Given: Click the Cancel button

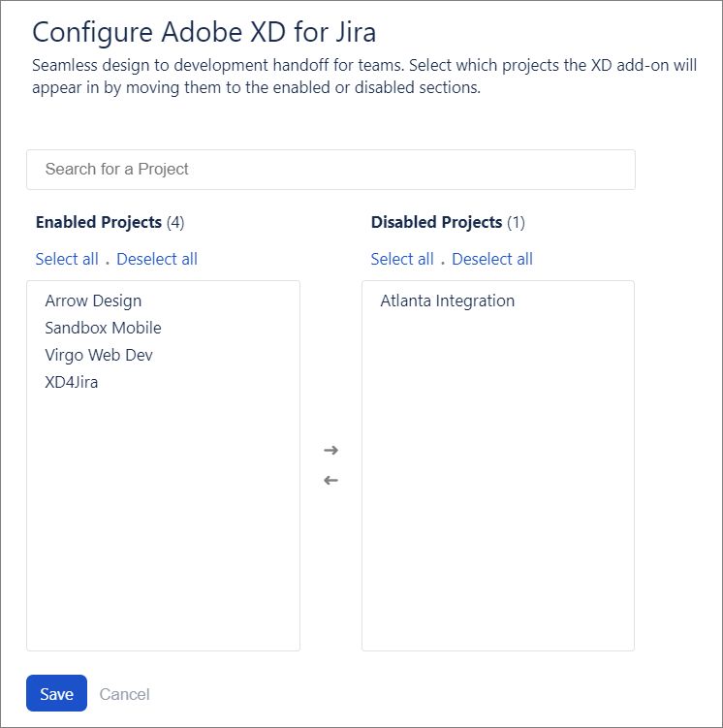Looking at the screenshot, I should [x=125, y=694].
